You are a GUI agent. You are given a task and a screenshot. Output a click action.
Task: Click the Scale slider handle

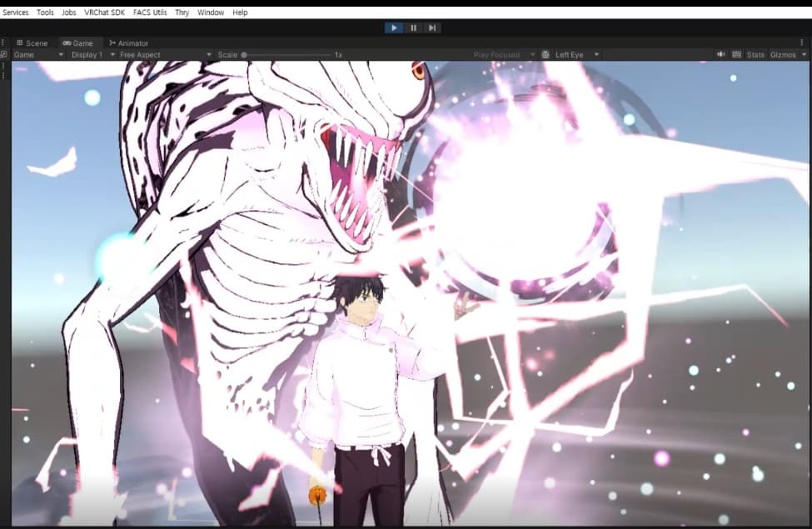pyautogui.click(x=244, y=55)
